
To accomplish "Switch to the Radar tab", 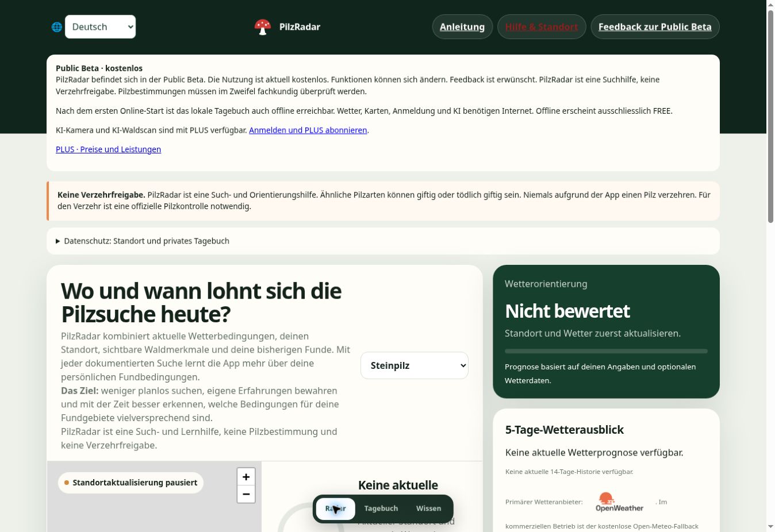I will pyautogui.click(x=336, y=508).
